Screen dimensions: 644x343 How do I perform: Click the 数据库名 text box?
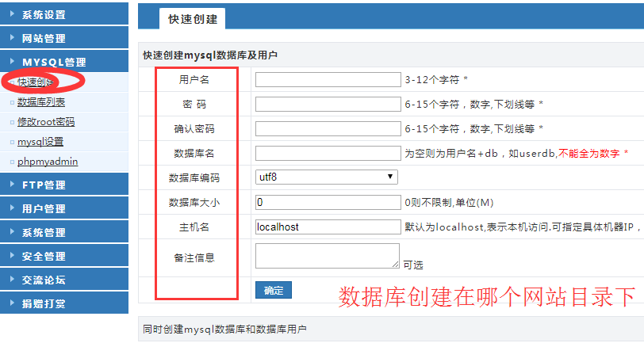click(x=328, y=153)
